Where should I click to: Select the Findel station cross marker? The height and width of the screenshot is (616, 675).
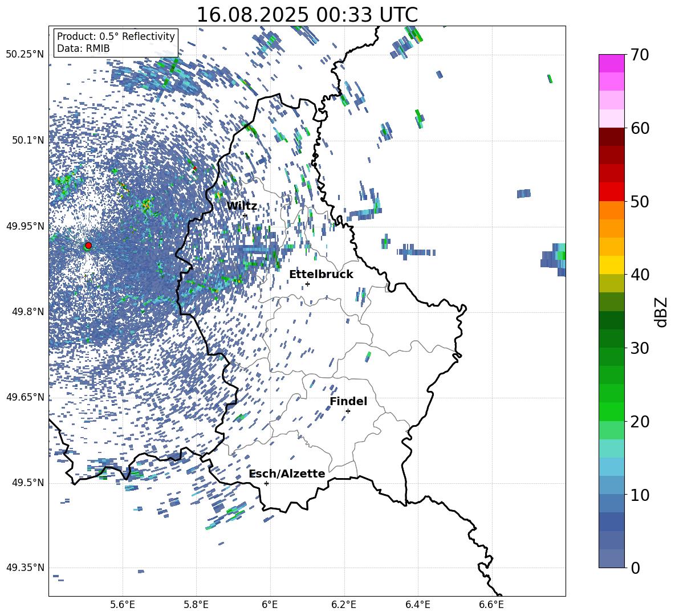348,411
